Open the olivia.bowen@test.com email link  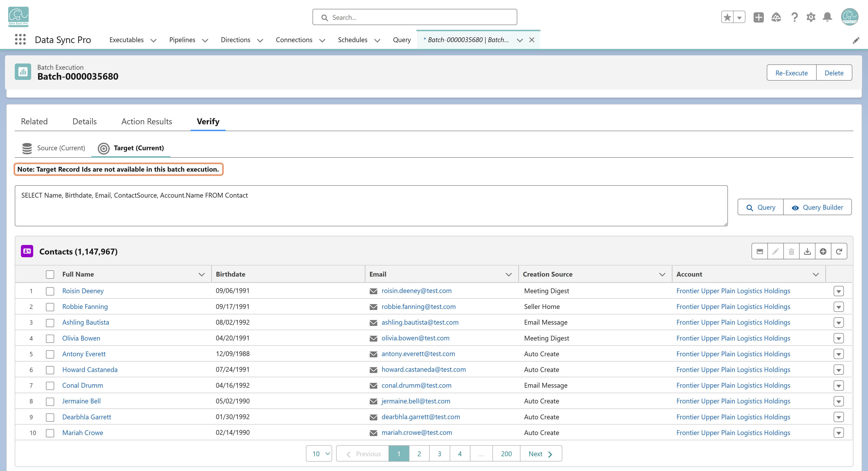(415, 338)
